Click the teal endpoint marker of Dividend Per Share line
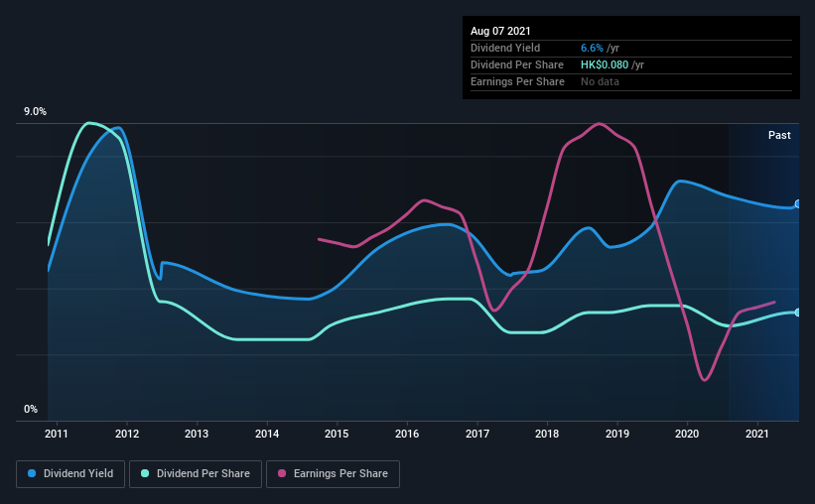The height and width of the screenshot is (504, 815). point(798,313)
